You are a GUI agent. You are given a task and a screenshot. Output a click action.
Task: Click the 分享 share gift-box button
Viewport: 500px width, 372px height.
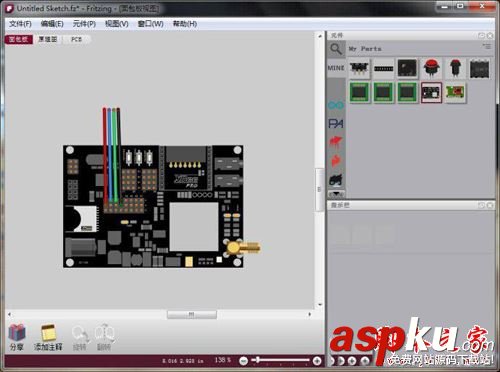click(17, 337)
